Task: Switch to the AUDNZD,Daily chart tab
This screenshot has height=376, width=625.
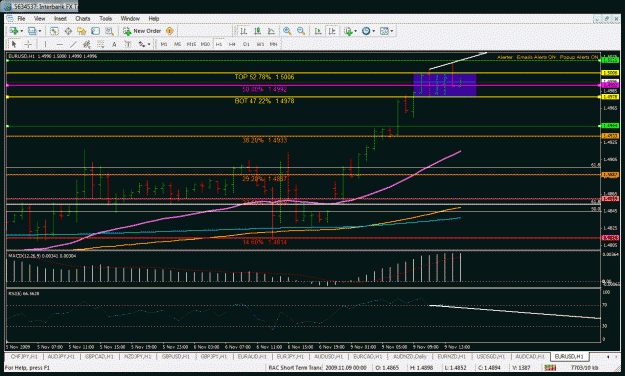Action: tap(410, 356)
